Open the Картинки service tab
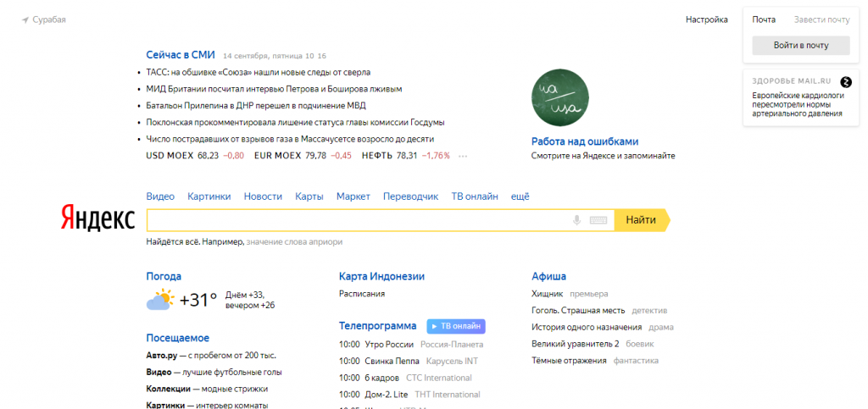This screenshot has width=868, height=409. (209, 196)
